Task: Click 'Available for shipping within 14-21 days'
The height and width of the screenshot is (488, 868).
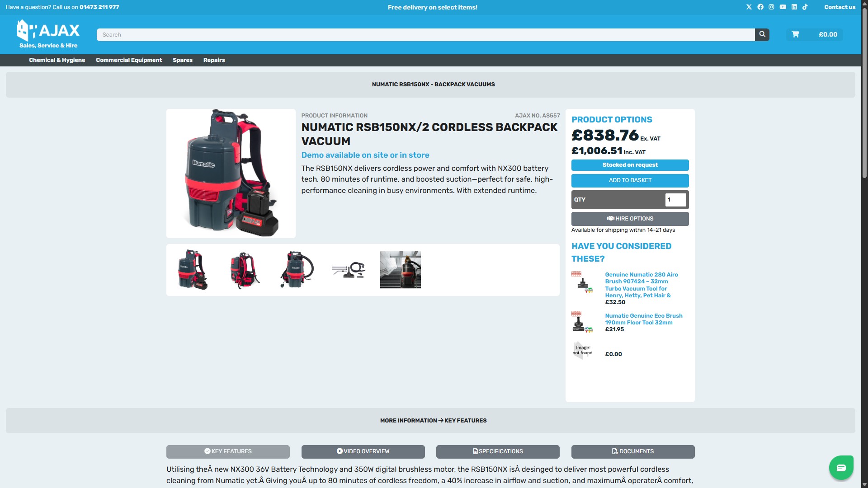Action: (623, 230)
